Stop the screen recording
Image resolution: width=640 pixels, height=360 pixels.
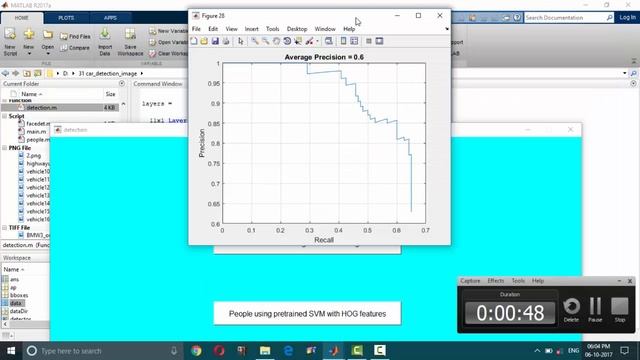point(620,310)
